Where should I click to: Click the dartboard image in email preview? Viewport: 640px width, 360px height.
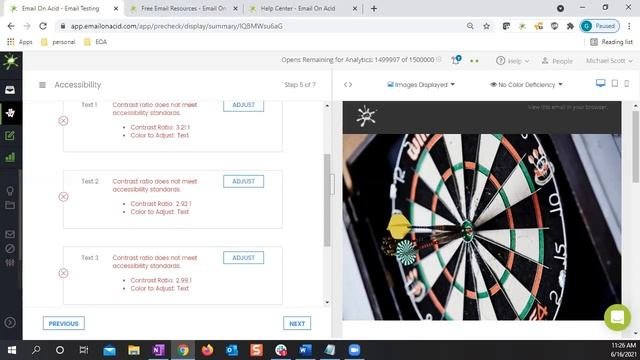[x=482, y=227]
